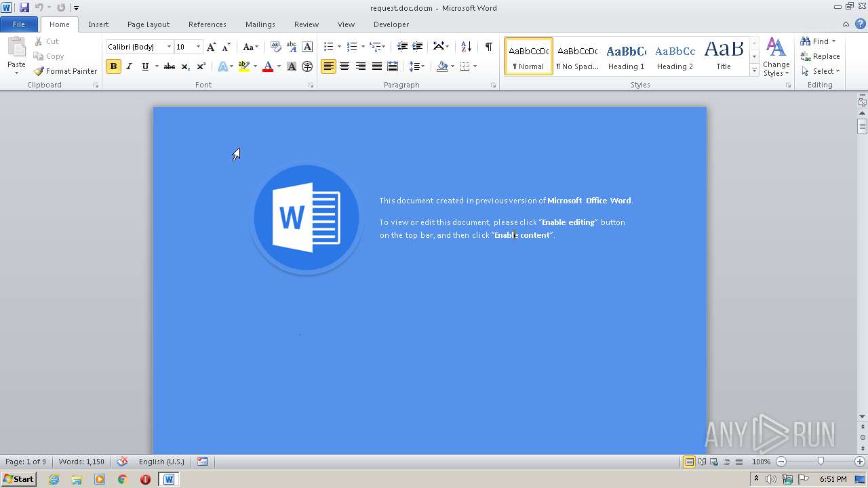The height and width of the screenshot is (488, 868).
Task: Open the highlight color dropdown arrow
Action: (x=255, y=66)
